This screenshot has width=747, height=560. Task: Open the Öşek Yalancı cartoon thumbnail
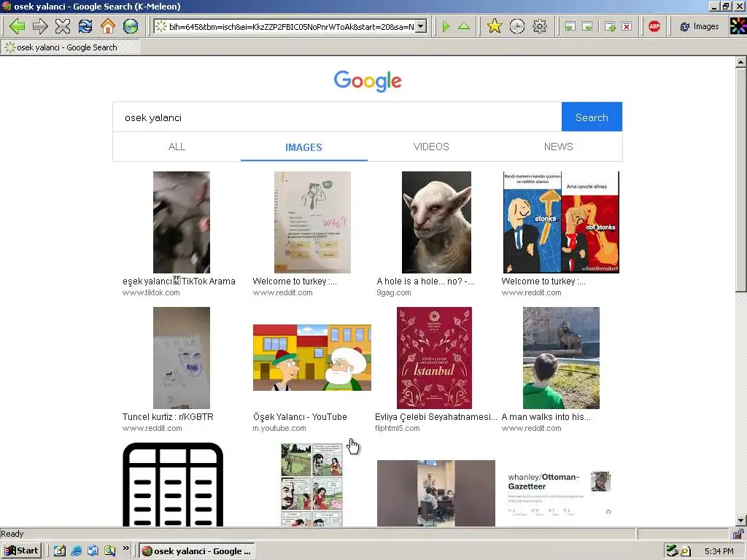point(312,357)
